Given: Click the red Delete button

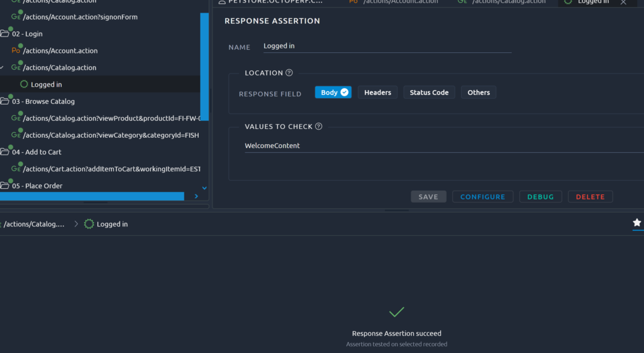Looking at the screenshot, I should (x=590, y=197).
